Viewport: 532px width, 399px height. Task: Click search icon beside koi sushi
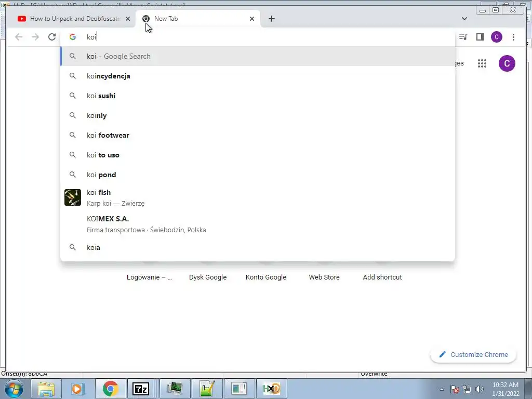(x=73, y=96)
